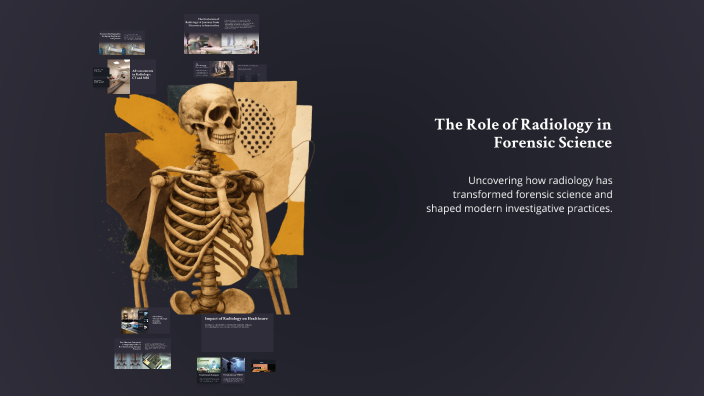Click the subtitle starting with Uncovering how radiology
This screenshot has height=396, width=704.
pos(519,194)
